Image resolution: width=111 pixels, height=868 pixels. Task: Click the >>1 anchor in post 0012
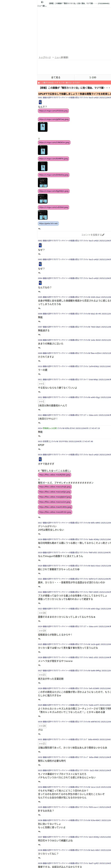click(41, 402)
